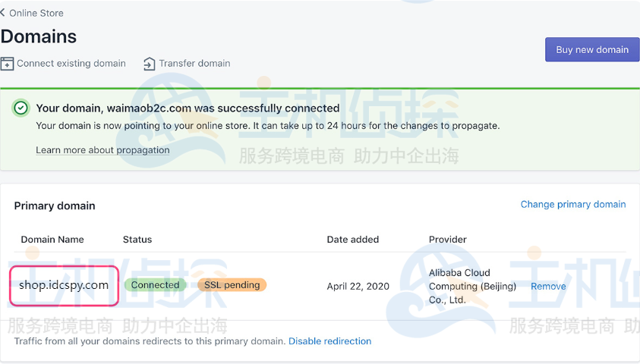Go back via Online Store breadcrumb text
Screen dimensions: 640x364
pyautogui.click(x=36, y=13)
